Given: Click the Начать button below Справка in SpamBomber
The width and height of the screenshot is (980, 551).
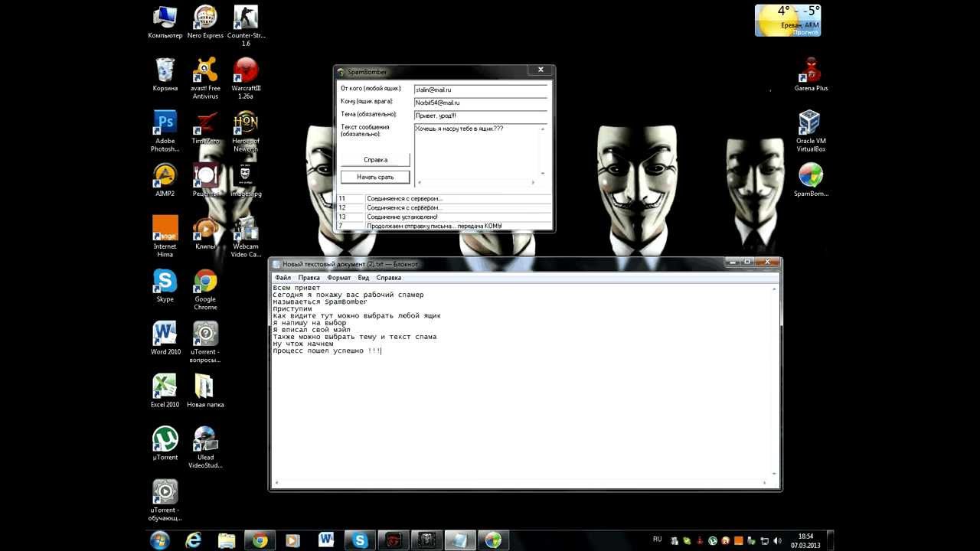Looking at the screenshot, I should click(375, 177).
